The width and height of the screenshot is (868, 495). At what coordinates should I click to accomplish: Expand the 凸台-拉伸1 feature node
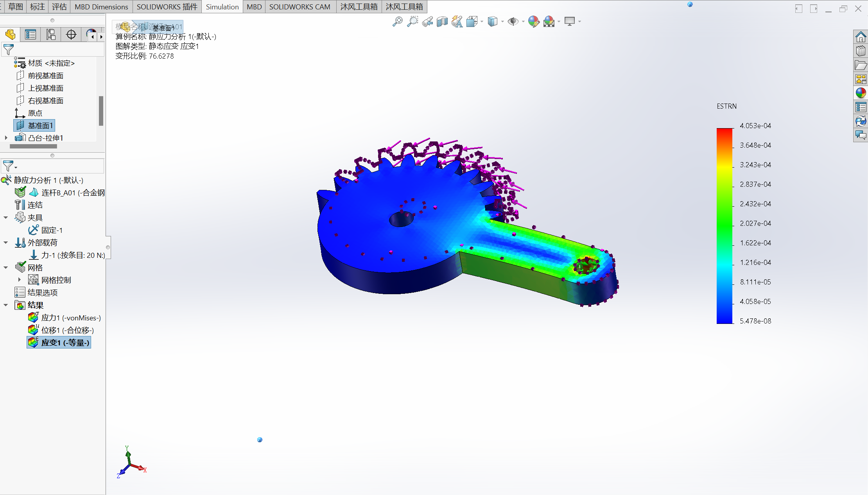point(6,138)
